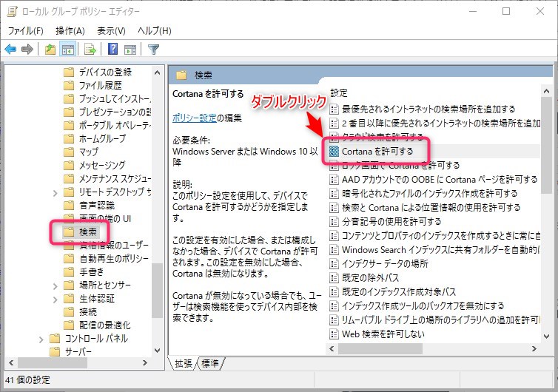Switch to the 拡張 tab
558x392 pixels.
click(184, 363)
